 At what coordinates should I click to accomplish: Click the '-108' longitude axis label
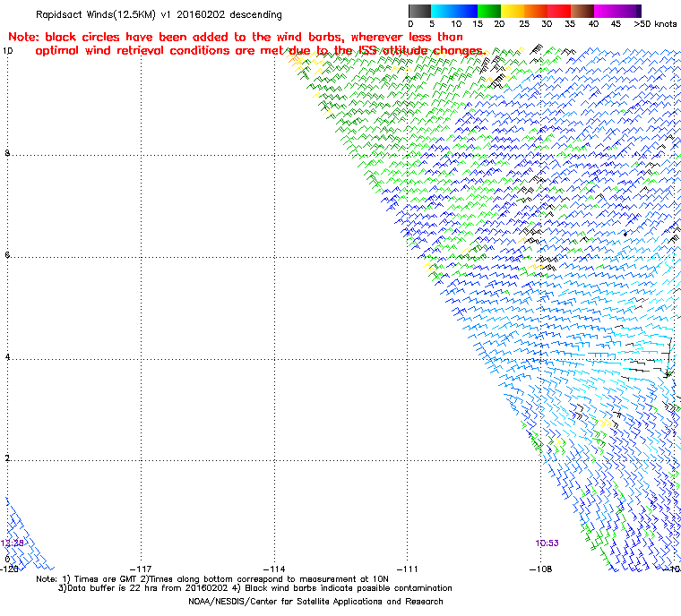click(540, 569)
